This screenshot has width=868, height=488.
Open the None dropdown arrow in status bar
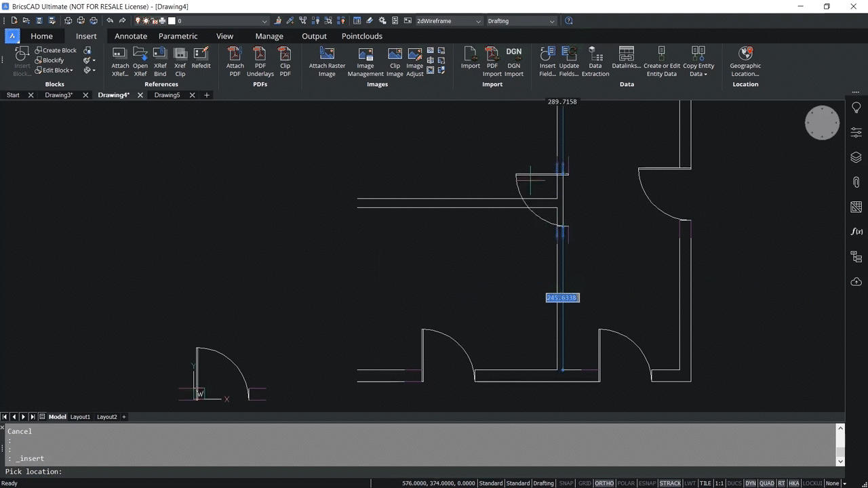pos(844,483)
